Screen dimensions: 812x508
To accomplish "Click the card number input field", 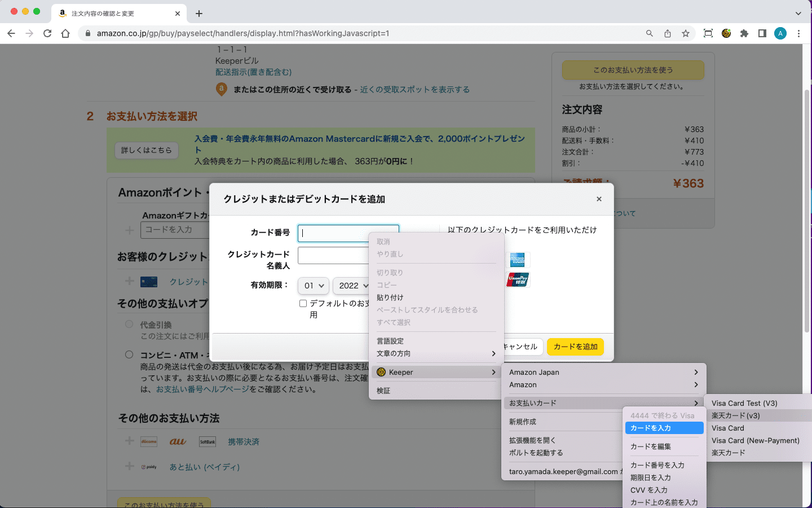I will tap(334, 233).
